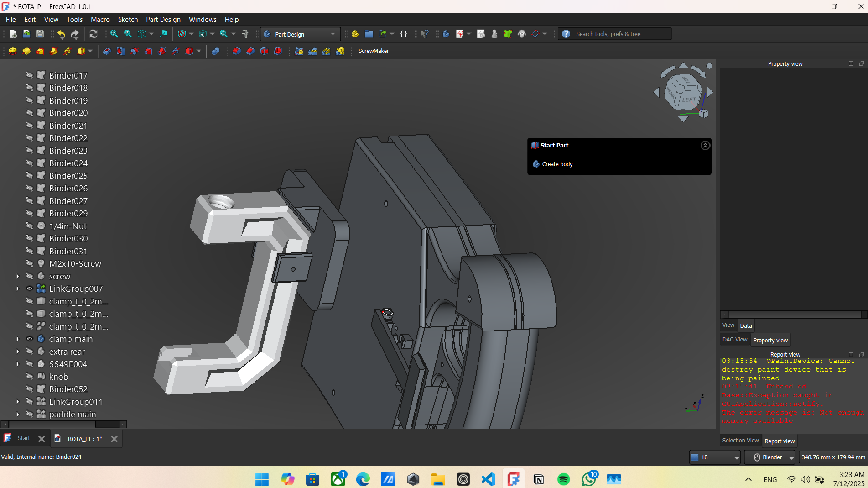The image size is (868, 488).
Task: Open the Part Design workbench dropdown
Action: (301, 34)
